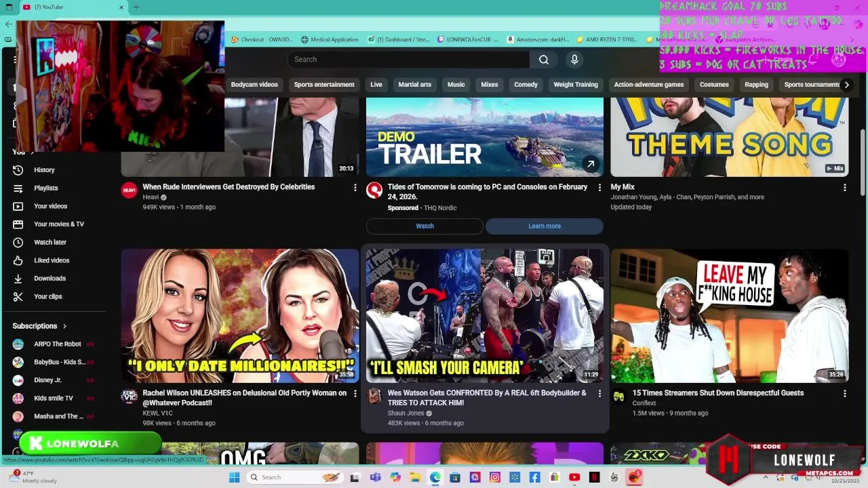Open Your movies & TV
The width and height of the screenshot is (868, 488).
pos(58,224)
